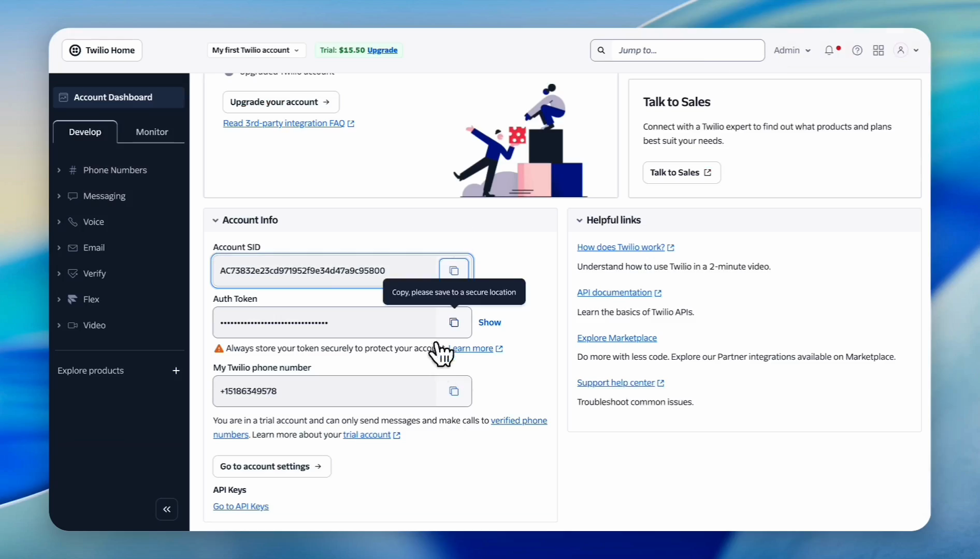Image resolution: width=980 pixels, height=559 pixels.
Task: Collapse the Helpful links section
Action: point(580,220)
